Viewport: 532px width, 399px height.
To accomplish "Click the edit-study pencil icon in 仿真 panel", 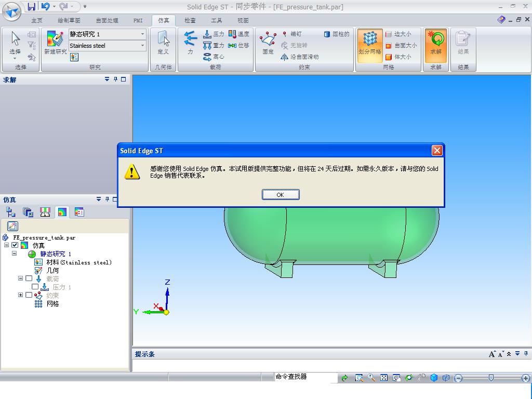I will 12,227.
